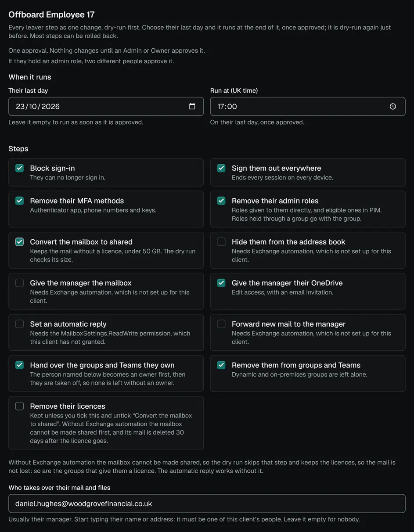The height and width of the screenshot is (532, 414).
Task: Click the "Steps" section heading
Action: (x=18, y=149)
